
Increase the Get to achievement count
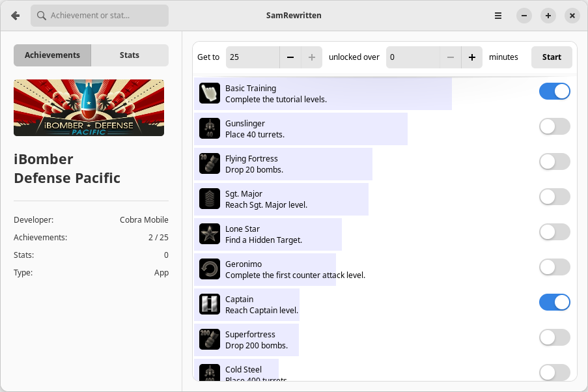[x=312, y=57]
